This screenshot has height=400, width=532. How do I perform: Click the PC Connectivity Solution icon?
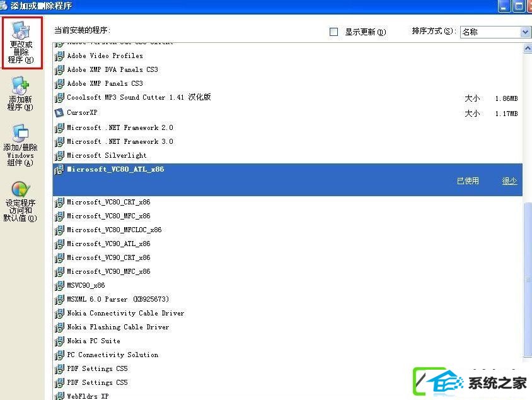point(59,355)
